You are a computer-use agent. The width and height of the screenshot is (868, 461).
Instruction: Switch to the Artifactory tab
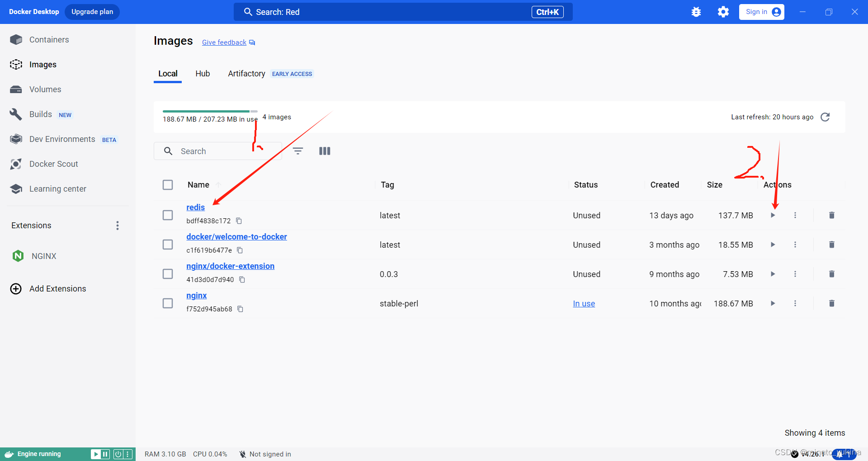tap(246, 74)
